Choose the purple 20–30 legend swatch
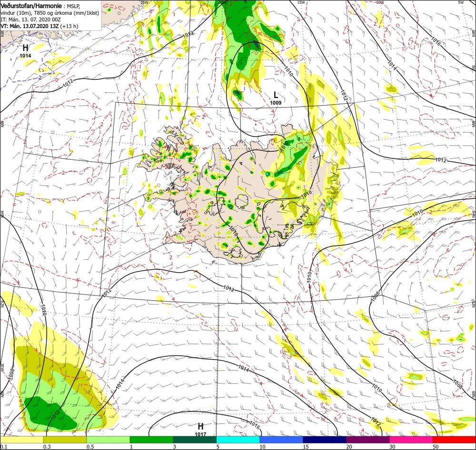Screen dimensions: 476x450 pos(367,440)
